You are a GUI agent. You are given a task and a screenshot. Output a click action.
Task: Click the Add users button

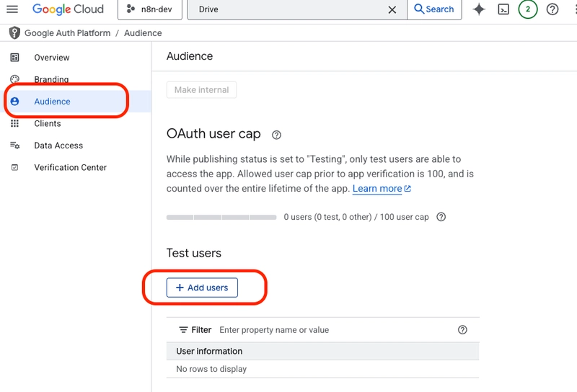point(202,288)
